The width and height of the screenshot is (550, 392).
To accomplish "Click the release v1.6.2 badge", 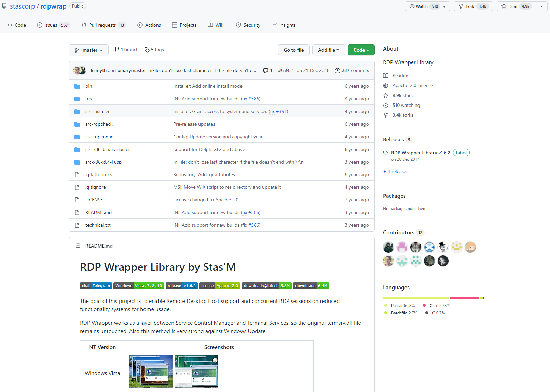I will tap(182, 286).
